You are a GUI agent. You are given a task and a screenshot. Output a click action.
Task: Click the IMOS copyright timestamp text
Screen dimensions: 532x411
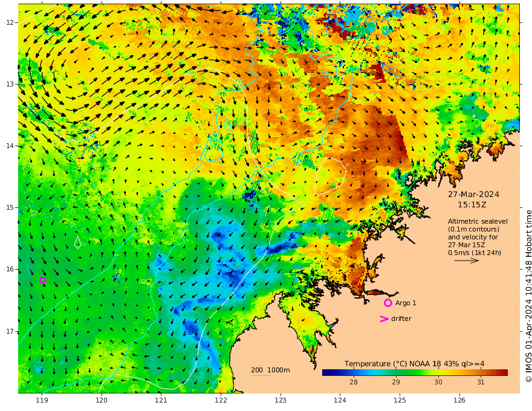coord(528,296)
